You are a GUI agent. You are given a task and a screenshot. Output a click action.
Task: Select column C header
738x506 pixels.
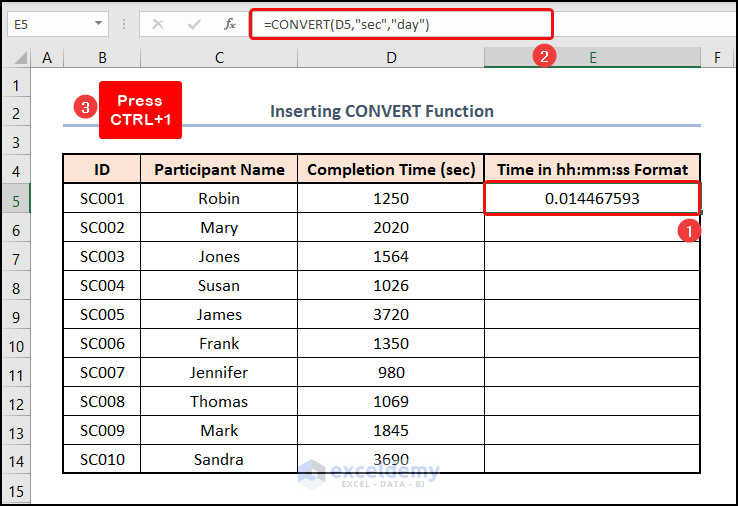coord(219,57)
